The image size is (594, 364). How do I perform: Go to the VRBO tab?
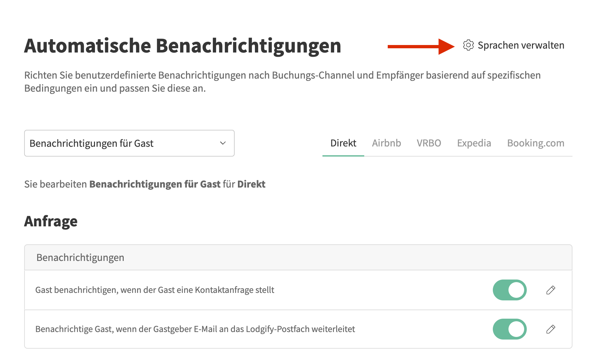[x=429, y=143]
